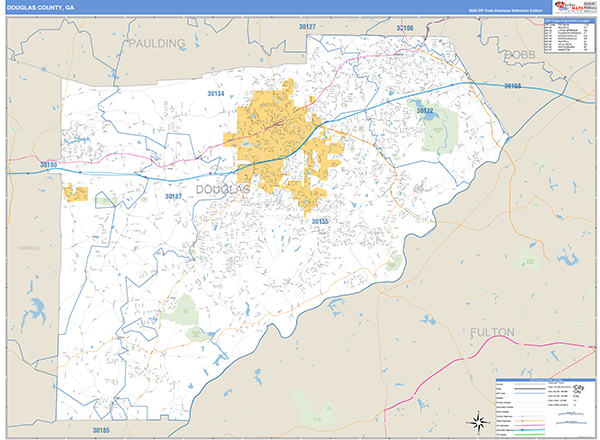This screenshot has width=600, height=440.
Task: Select the PAULDING county label
Action: (x=157, y=44)
